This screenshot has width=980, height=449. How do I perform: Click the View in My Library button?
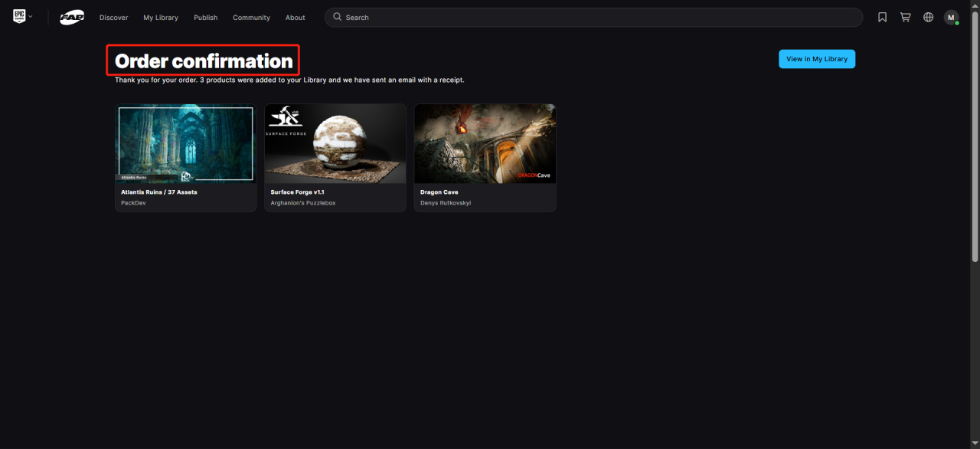817,59
